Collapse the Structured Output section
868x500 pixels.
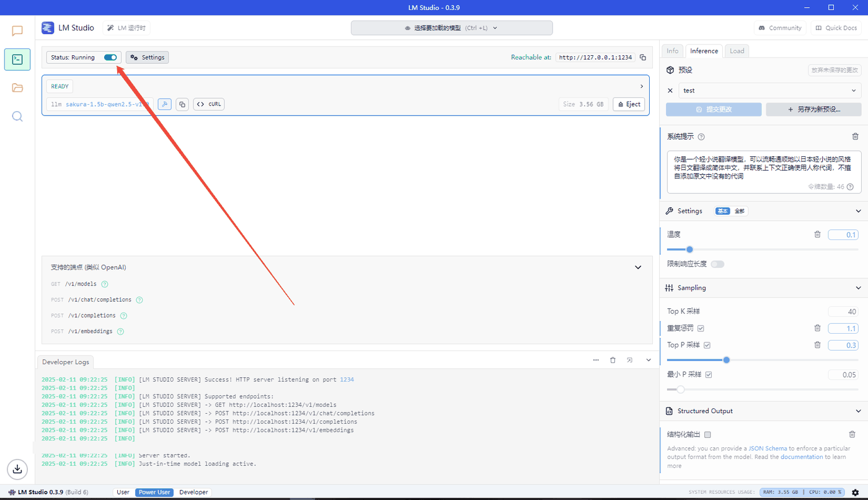(858, 411)
